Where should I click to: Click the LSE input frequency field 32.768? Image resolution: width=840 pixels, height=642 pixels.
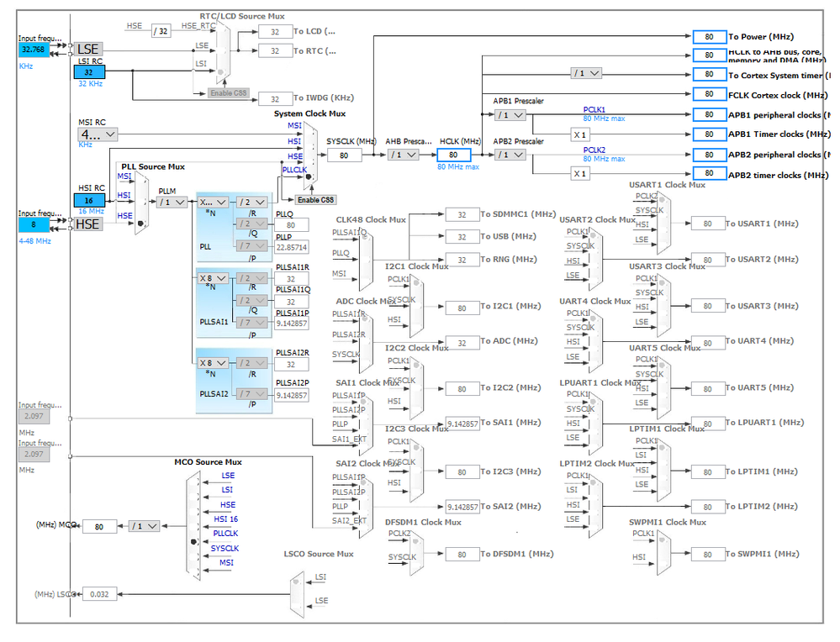(x=34, y=50)
